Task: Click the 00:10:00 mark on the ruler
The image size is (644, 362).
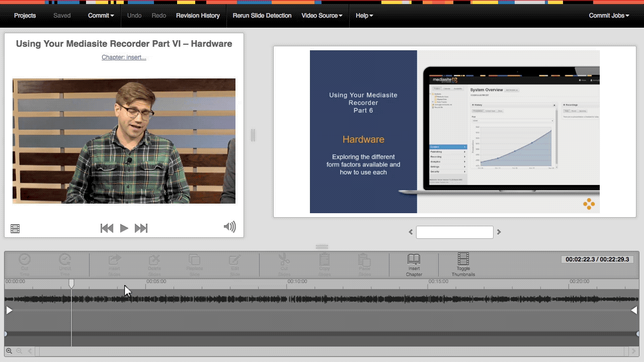Action: 297,282
